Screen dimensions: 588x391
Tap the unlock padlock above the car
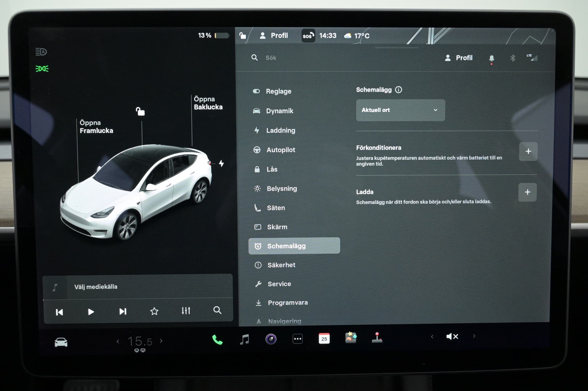pyautogui.click(x=140, y=111)
